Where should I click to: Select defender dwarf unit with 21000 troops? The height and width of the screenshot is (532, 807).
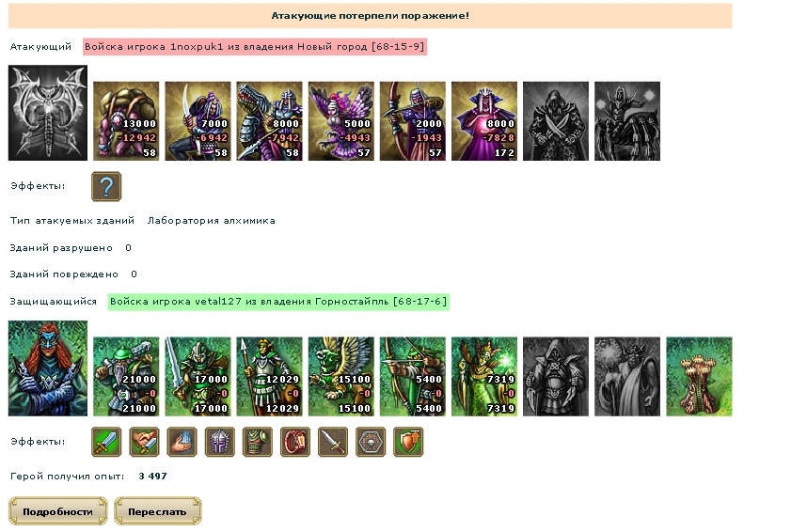coord(126,377)
